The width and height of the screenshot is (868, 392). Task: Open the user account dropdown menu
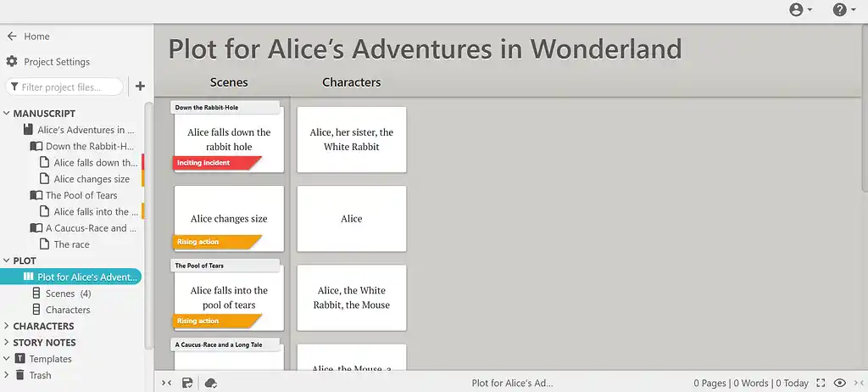tap(800, 10)
